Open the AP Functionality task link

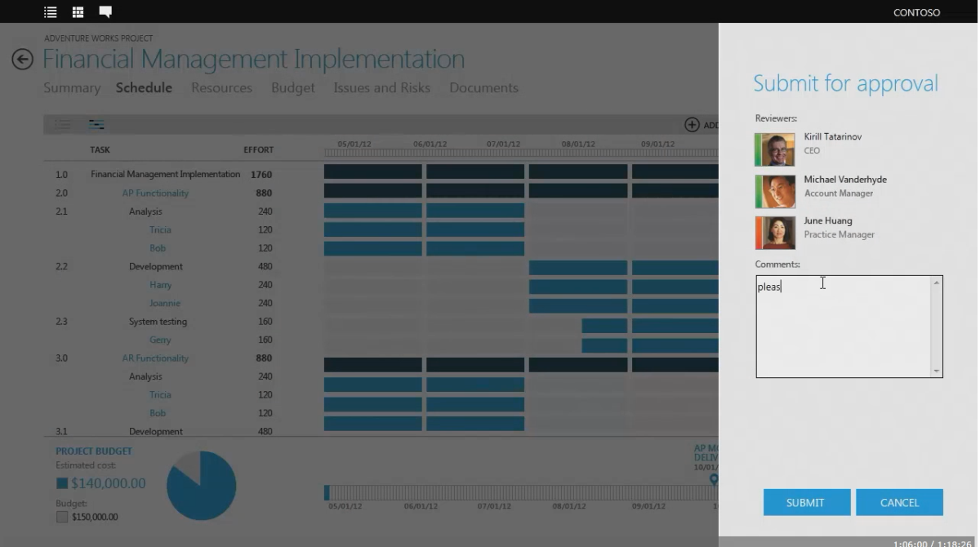point(155,193)
